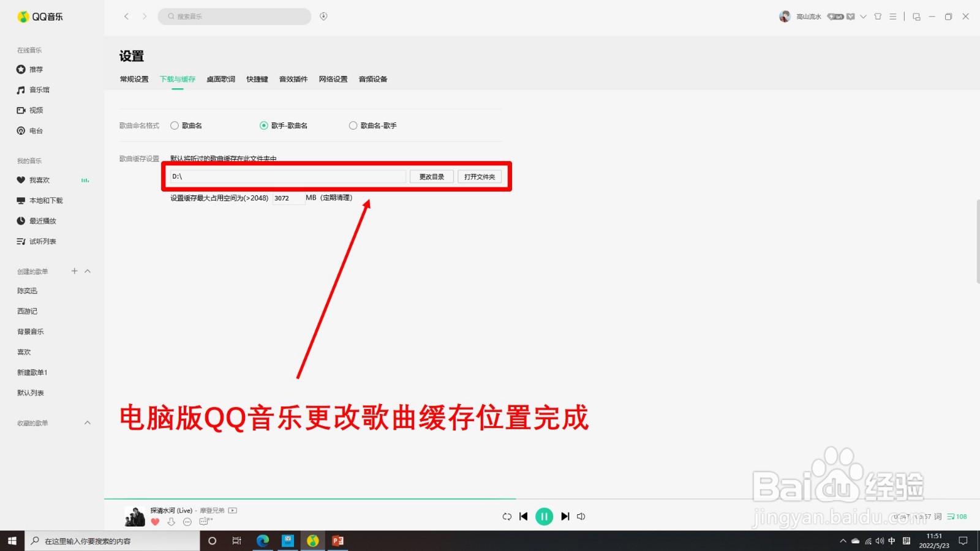The image size is (980, 551).
Task: Open playlist 新建歌单1
Action: (x=32, y=372)
